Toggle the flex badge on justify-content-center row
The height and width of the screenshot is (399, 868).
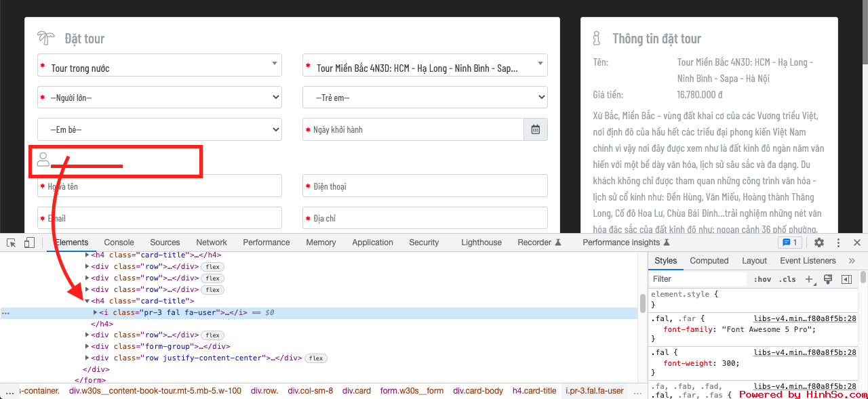tap(315, 358)
